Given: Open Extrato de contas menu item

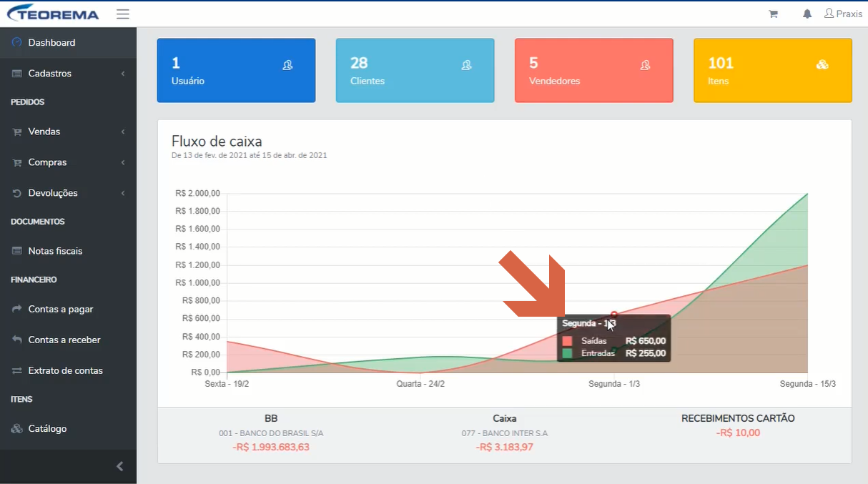Looking at the screenshot, I should tap(68, 370).
